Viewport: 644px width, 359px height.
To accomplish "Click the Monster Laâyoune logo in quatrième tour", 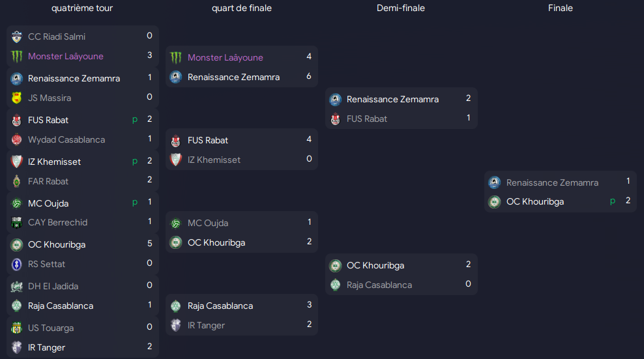I will [x=16, y=56].
